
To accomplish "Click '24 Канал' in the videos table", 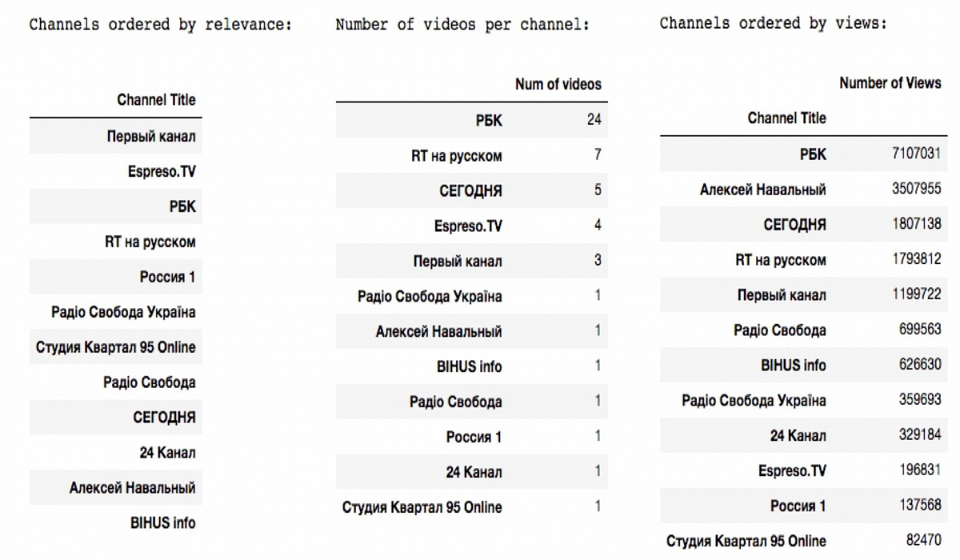I will [474, 472].
